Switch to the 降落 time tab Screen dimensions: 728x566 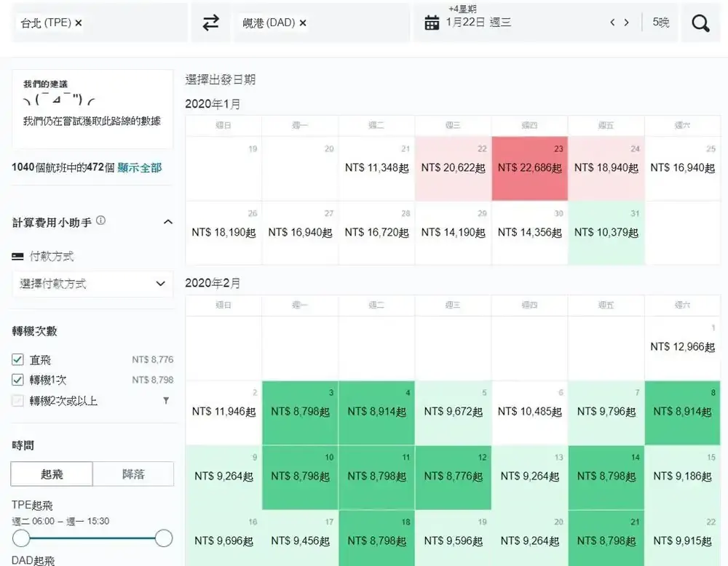(x=133, y=474)
